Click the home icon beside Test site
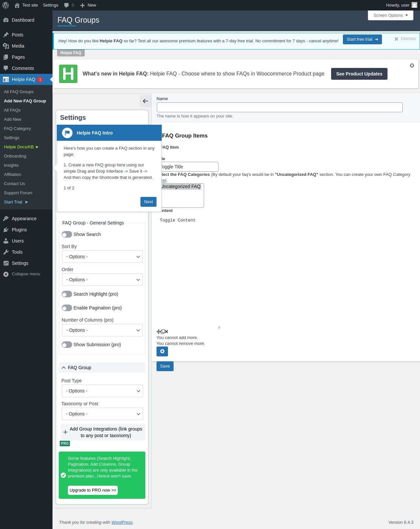Image resolution: width=420 pixels, height=529 pixels. (x=17, y=5)
